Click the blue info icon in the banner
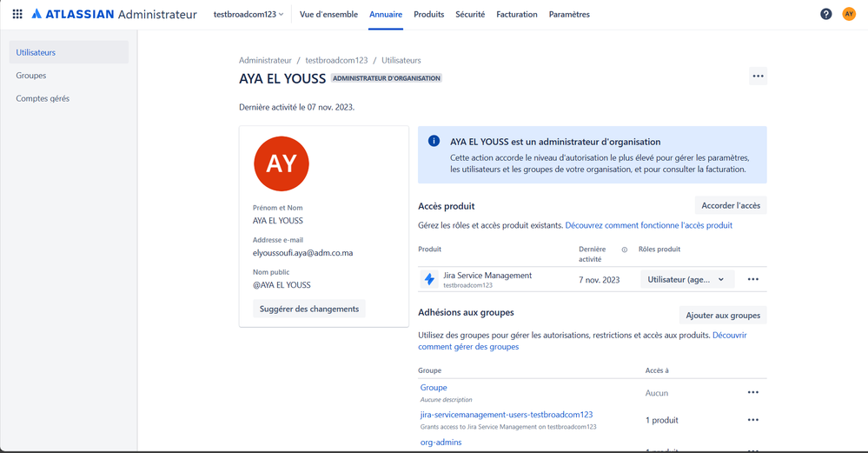This screenshot has width=868, height=453. tap(434, 141)
